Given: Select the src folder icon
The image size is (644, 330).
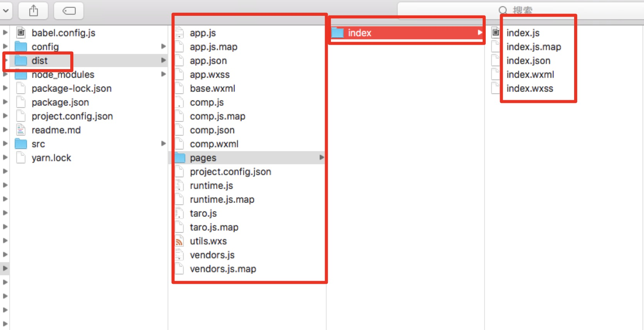Looking at the screenshot, I should [21, 144].
